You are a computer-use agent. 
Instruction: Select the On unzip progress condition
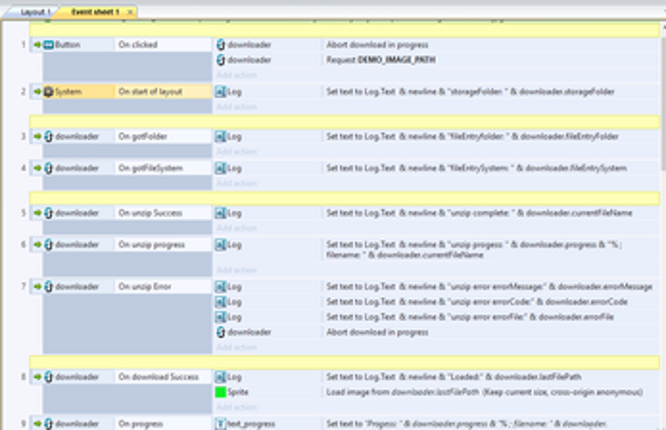[x=163, y=245]
